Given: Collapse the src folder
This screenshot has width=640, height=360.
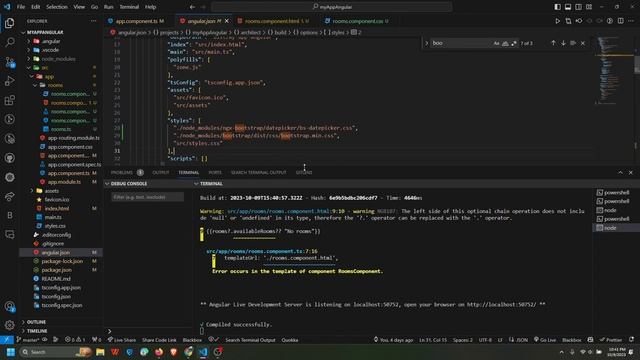Looking at the screenshot, I should [x=29, y=68].
